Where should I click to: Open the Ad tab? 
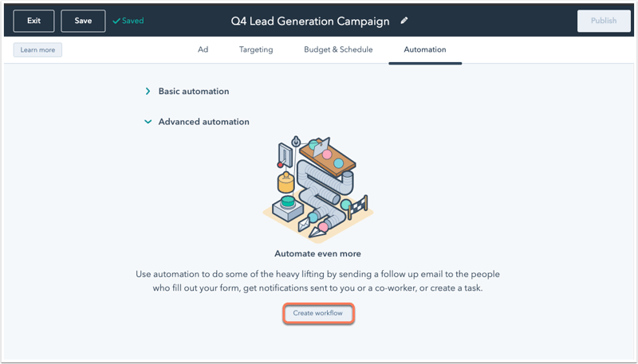(x=203, y=49)
